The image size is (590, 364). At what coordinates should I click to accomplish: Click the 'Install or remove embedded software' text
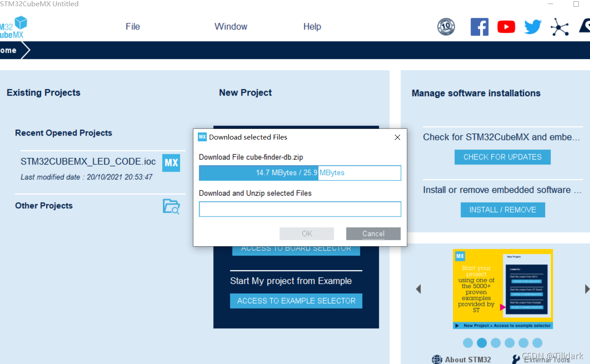502,190
